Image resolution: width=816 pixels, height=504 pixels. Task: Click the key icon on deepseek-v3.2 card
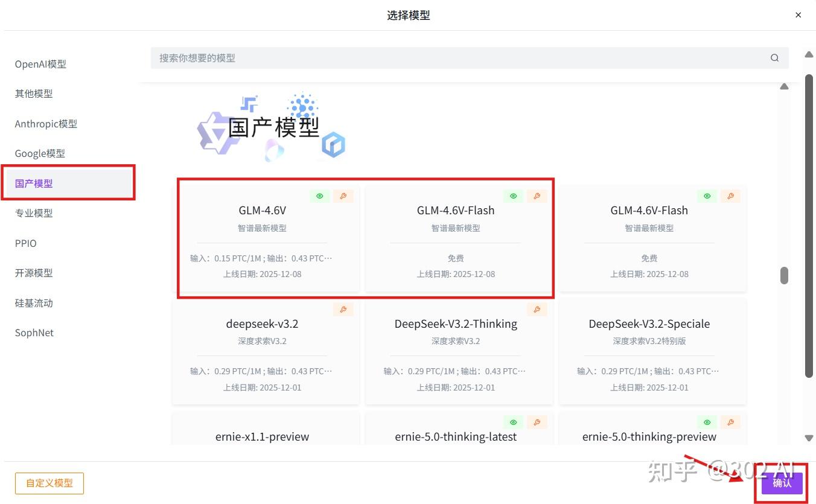[343, 308]
